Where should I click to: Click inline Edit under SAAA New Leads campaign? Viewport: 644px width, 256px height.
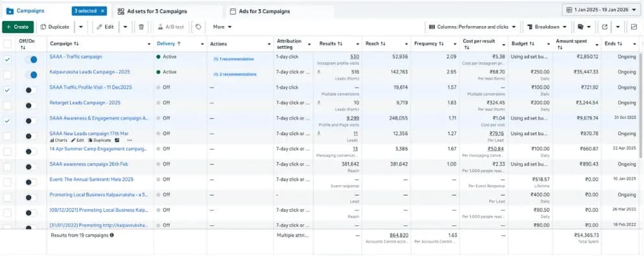click(77, 140)
